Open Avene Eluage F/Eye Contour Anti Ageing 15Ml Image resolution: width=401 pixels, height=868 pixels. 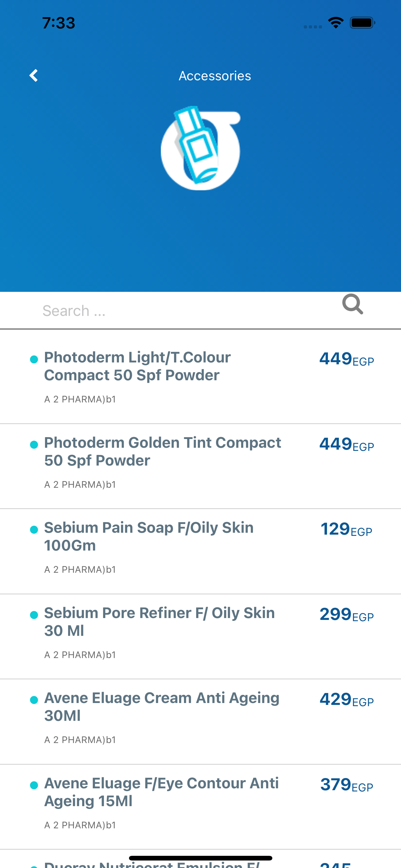200,807
